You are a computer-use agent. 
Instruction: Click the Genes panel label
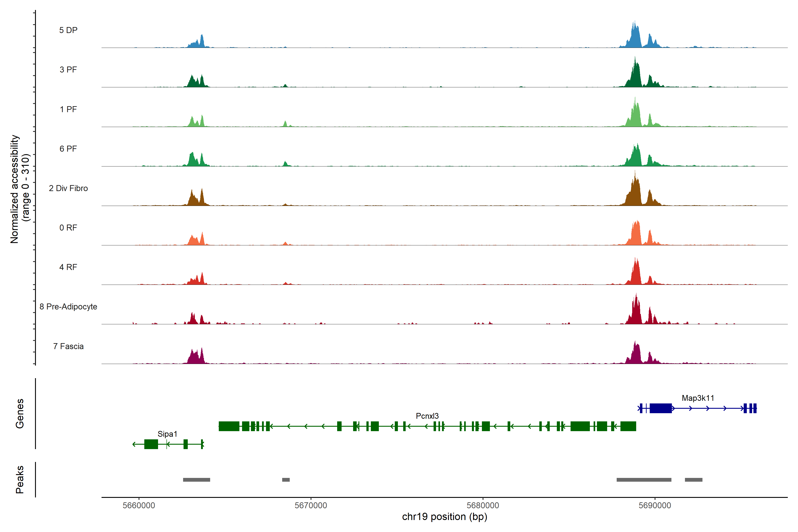(20, 413)
